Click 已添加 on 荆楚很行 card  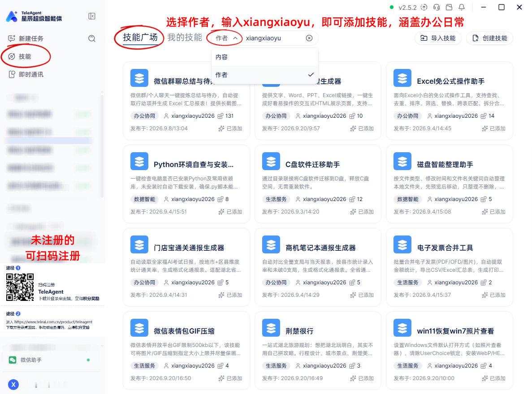point(362,378)
